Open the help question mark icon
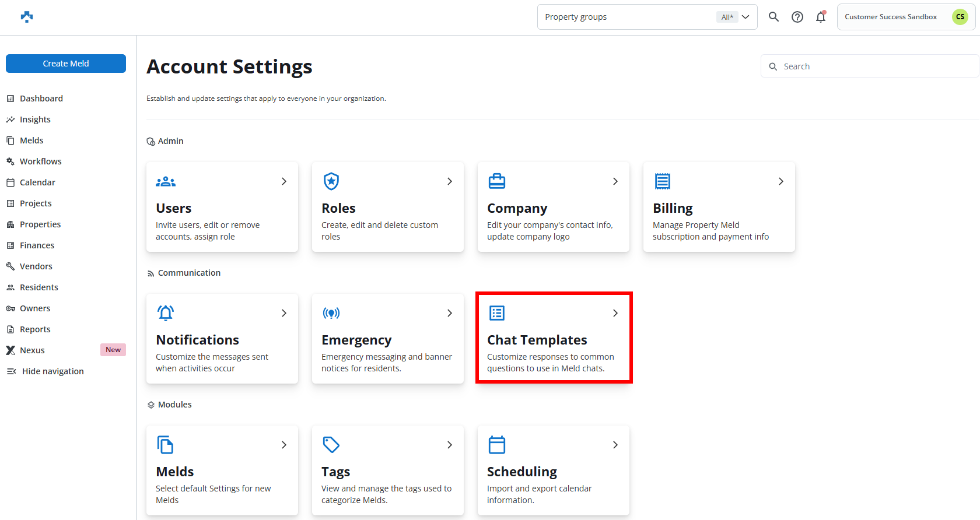 click(797, 17)
